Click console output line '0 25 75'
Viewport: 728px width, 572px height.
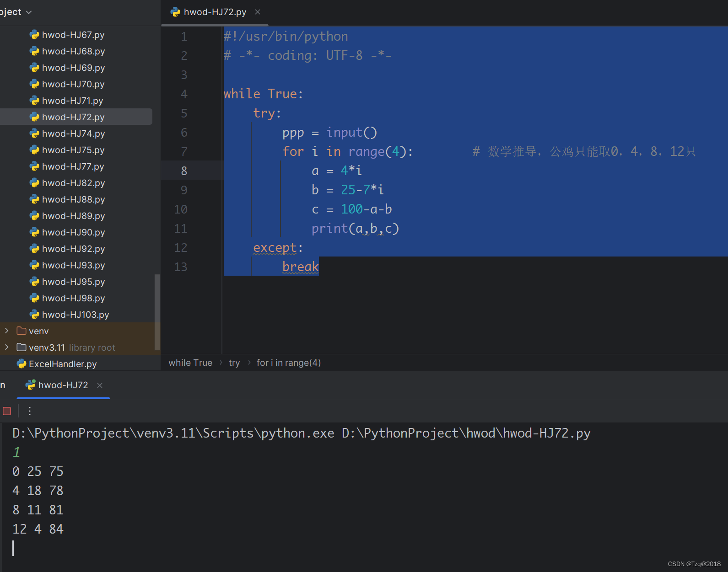click(x=38, y=471)
